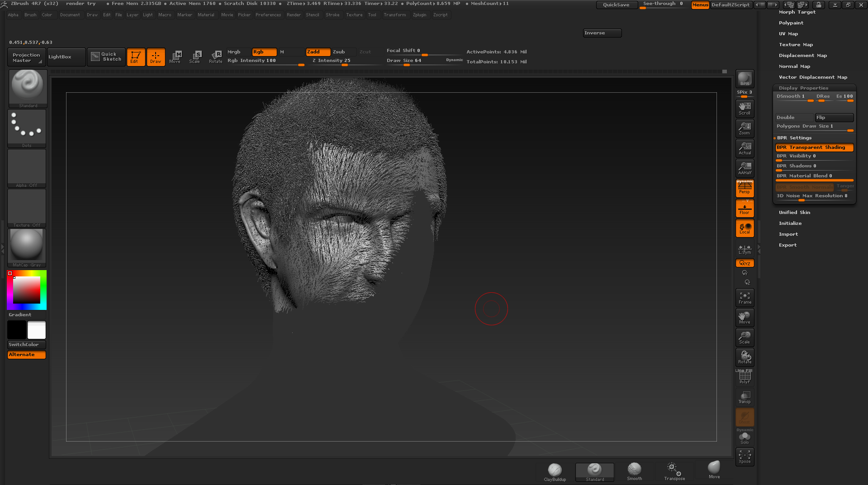The image size is (868, 485).
Task: Expand the Displacement Map section
Action: [802, 56]
